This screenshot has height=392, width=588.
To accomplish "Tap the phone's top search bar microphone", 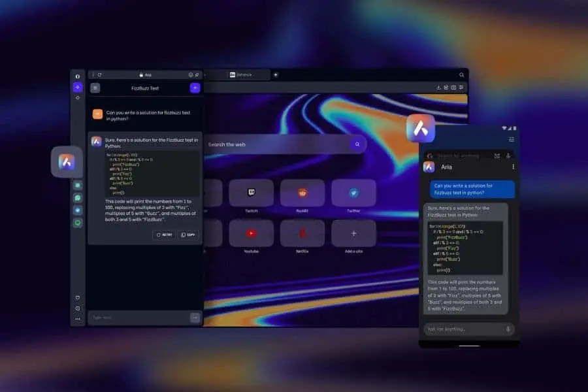I will (508, 155).
